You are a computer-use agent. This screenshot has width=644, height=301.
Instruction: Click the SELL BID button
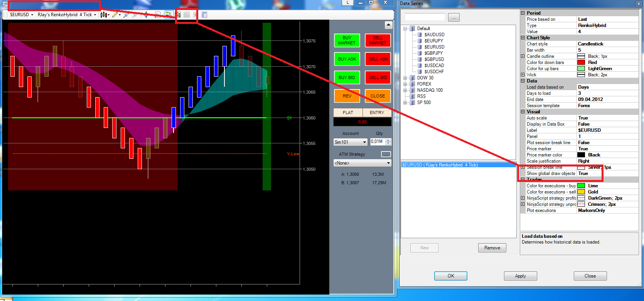tap(378, 77)
